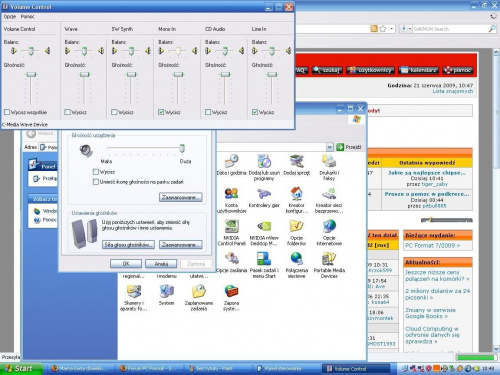Viewport: 500px width, 375px height.
Task: Open Drukarki i faksy icon
Action: (329, 161)
